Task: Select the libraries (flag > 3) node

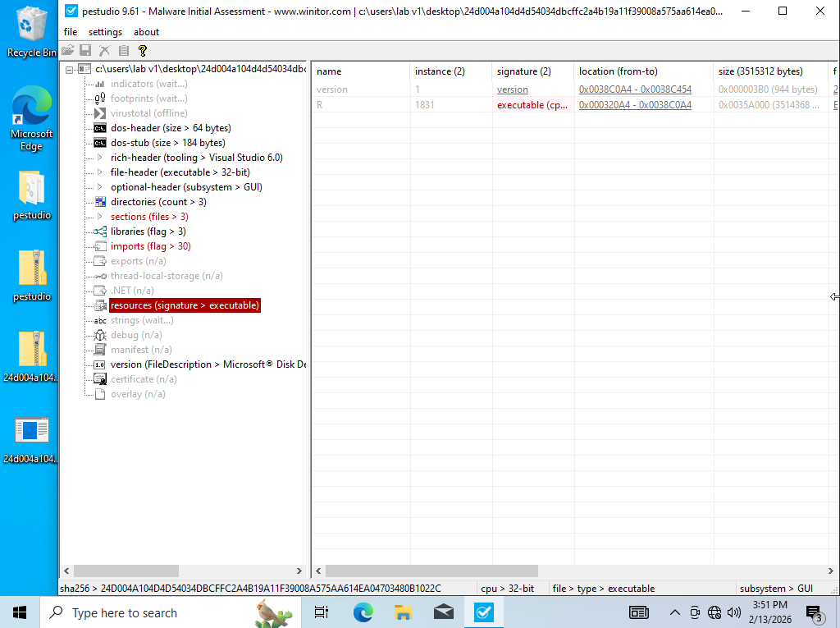Action: 148,231
